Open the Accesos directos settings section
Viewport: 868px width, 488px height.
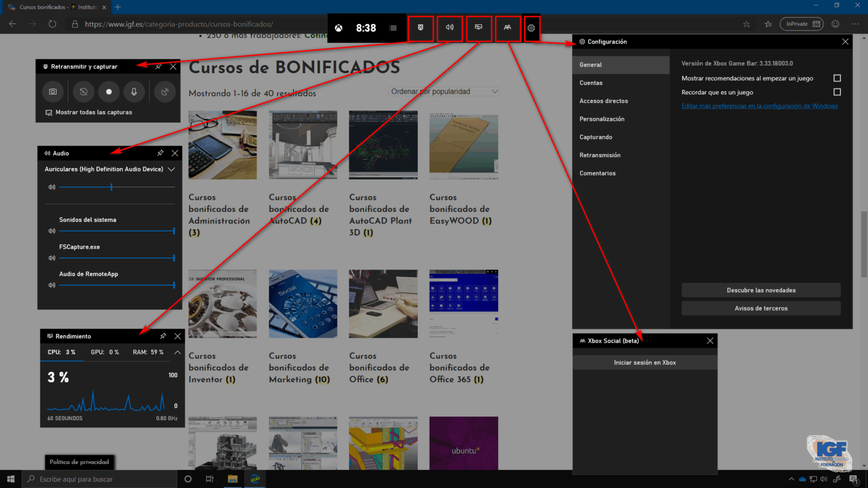(x=603, y=101)
